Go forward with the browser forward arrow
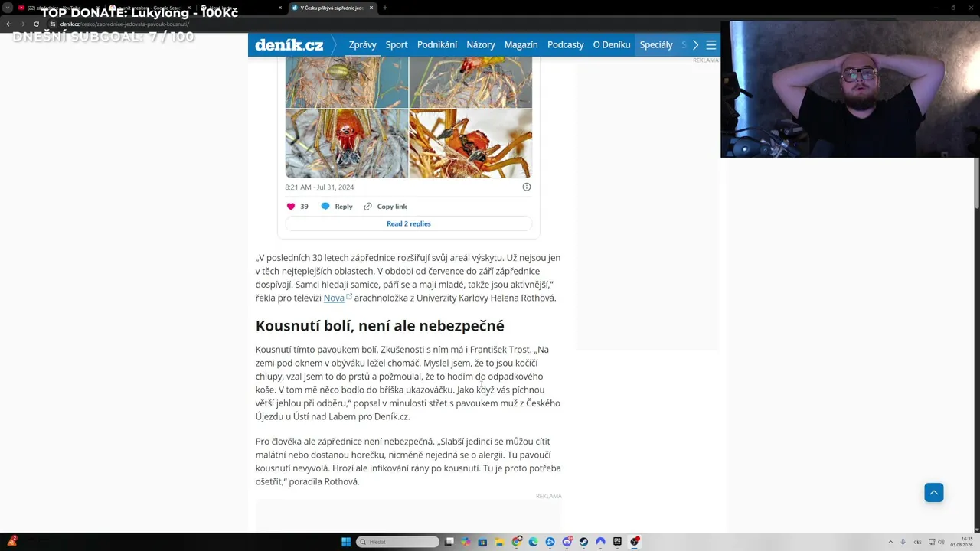The image size is (980, 551). click(22, 24)
